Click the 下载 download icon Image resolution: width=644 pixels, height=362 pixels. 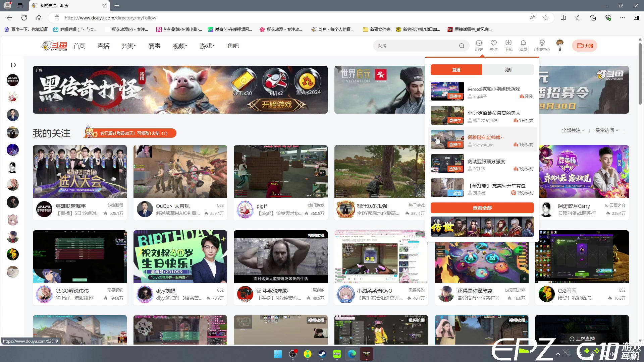(x=508, y=46)
